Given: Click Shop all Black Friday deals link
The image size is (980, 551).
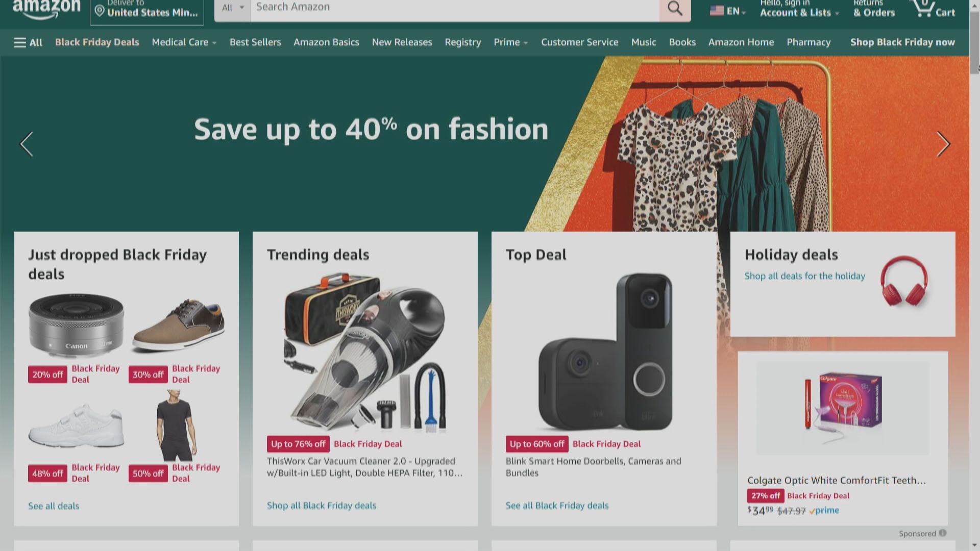Looking at the screenshot, I should [x=321, y=506].
